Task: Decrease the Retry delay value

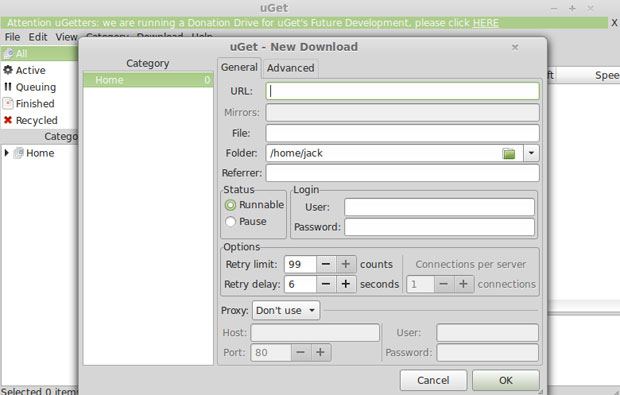Action: point(326,284)
